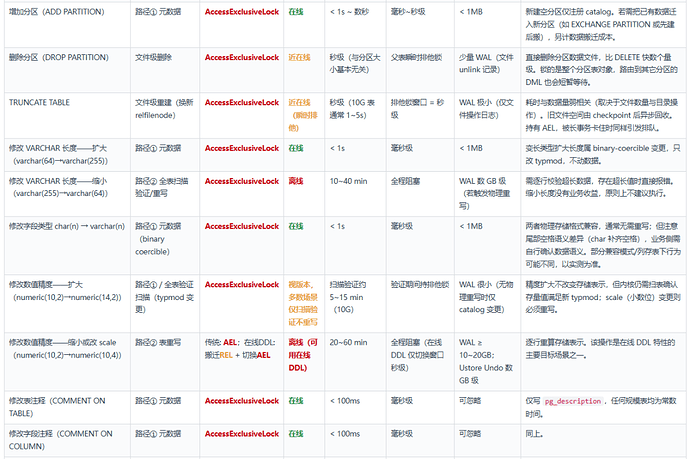Viewport: 690px width, 459px height.
Task: Click green '在线' in the ADD PARTITION row
Action: click(296, 12)
